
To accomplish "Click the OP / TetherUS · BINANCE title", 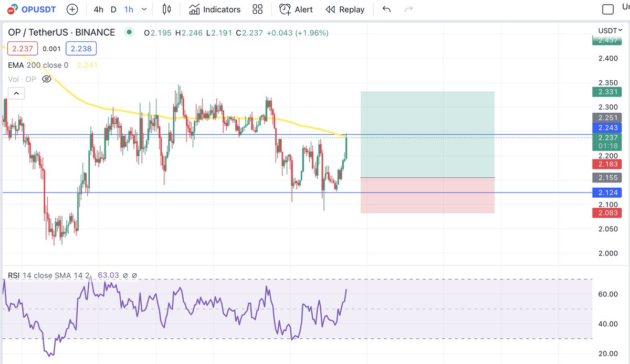I will [61, 33].
